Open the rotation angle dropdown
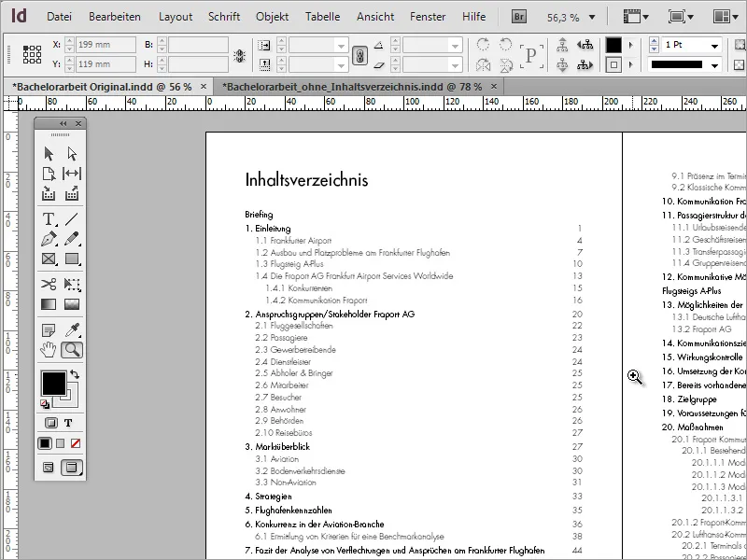 [455, 46]
